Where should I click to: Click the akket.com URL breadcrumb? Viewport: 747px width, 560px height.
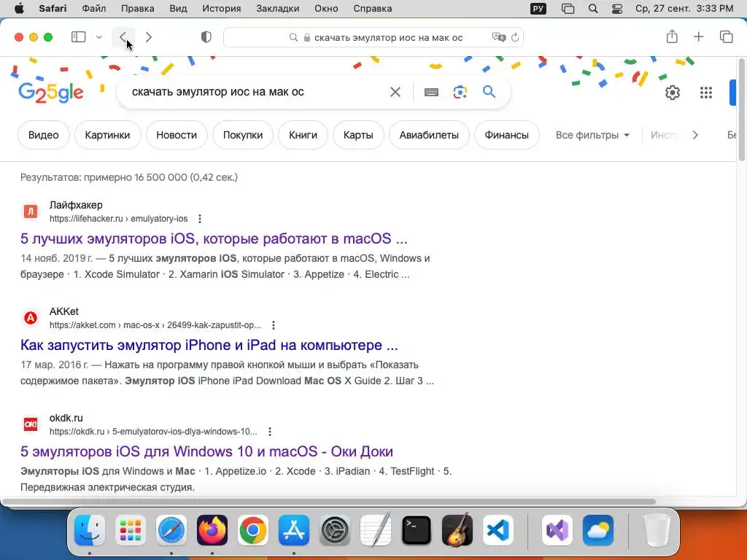155,325
